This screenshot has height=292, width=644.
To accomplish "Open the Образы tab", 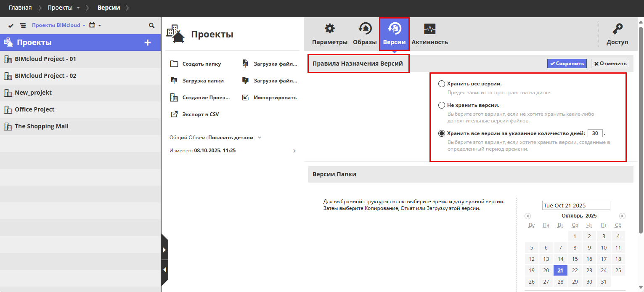I will [x=365, y=35].
